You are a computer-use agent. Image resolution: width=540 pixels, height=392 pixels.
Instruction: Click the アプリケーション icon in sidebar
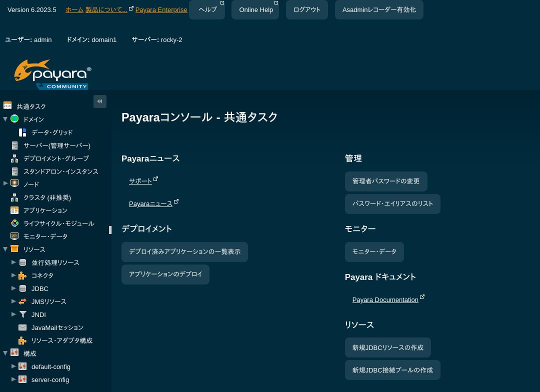coord(14,210)
